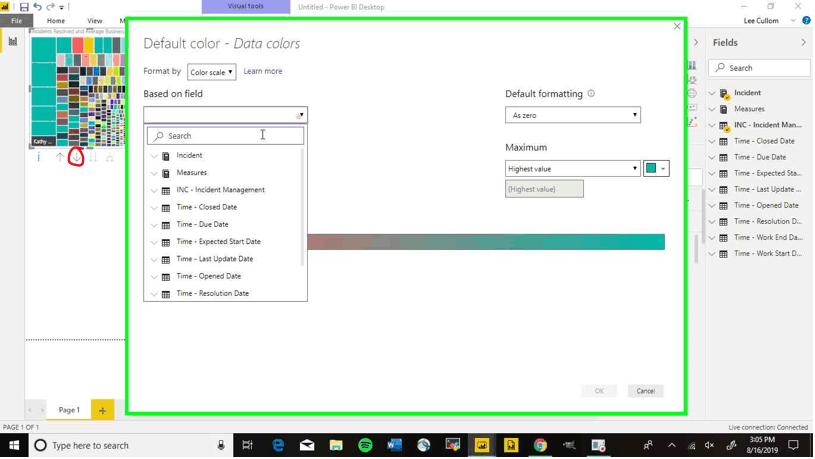Open Chrome from the taskbar
The height and width of the screenshot is (459, 815).
pyautogui.click(x=540, y=445)
